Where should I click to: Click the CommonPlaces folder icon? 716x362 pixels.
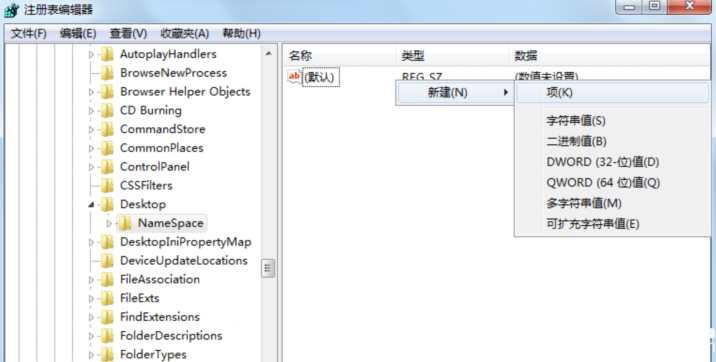(x=107, y=148)
